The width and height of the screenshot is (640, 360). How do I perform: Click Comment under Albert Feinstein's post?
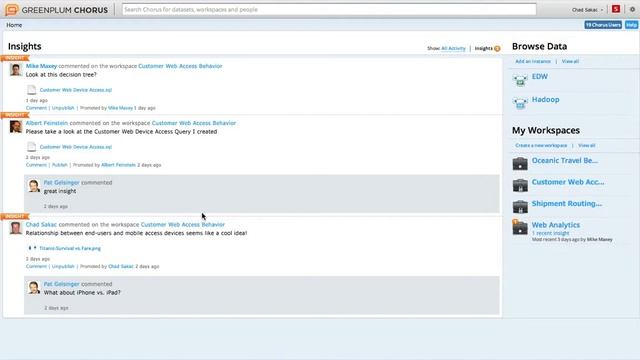[36, 165]
